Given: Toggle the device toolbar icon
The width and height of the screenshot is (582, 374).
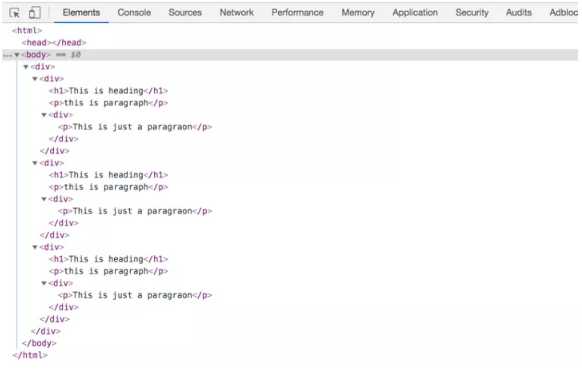Looking at the screenshot, I should click(x=35, y=13).
